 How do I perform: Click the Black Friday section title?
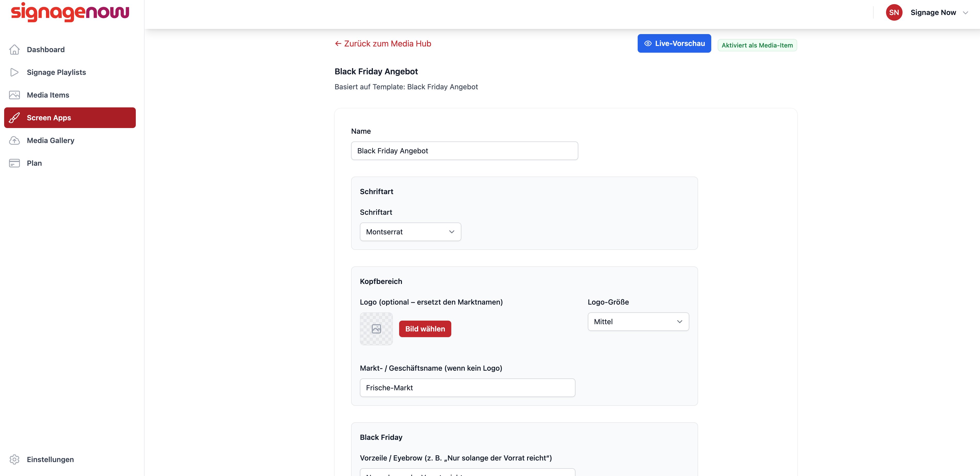381,437
